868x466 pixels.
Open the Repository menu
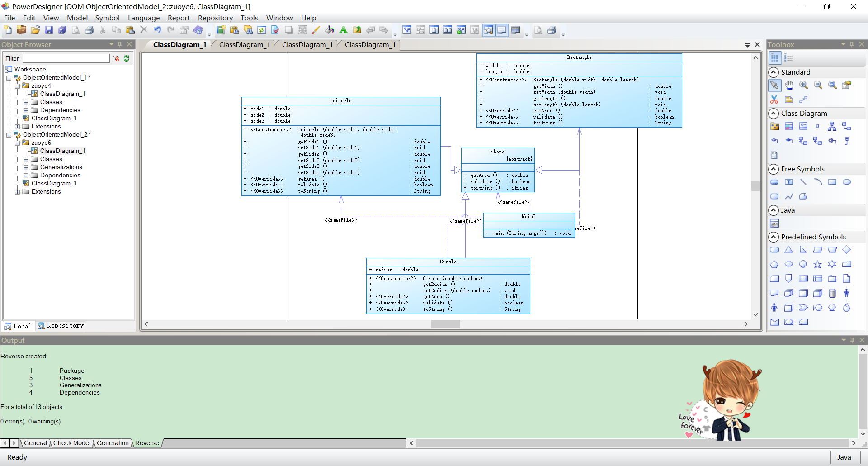215,18
